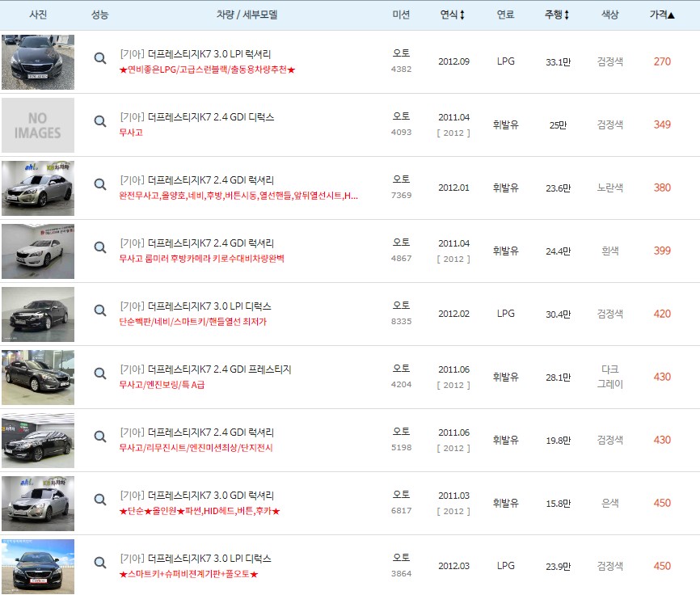The height and width of the screenshot is (595, 700).
Task: Click description '★스마트키+슈퍼비전계기판+풀오토★'
Action: point(188,574)
